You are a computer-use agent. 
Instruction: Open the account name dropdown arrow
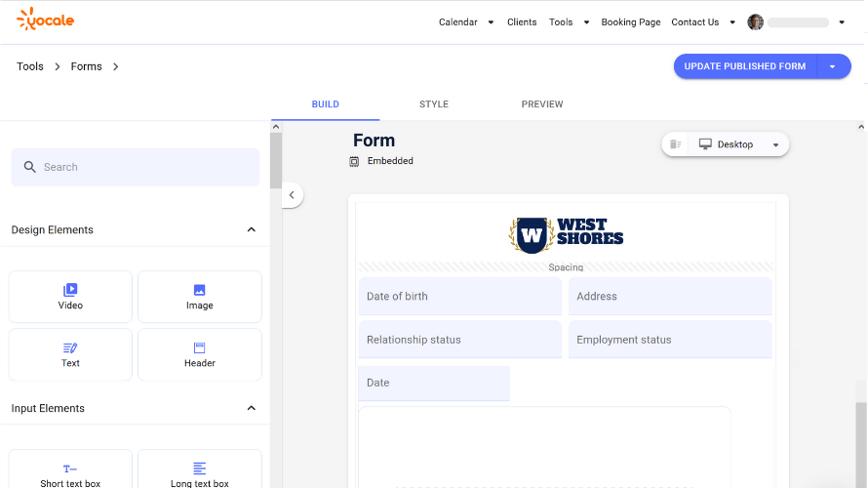pyautogui.click(x=842, y=22)
